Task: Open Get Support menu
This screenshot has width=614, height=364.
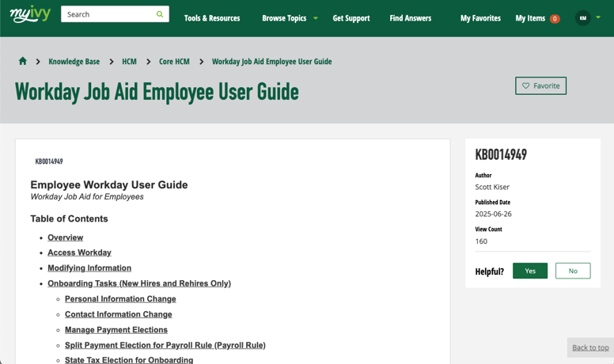Action: click(351, 18)
